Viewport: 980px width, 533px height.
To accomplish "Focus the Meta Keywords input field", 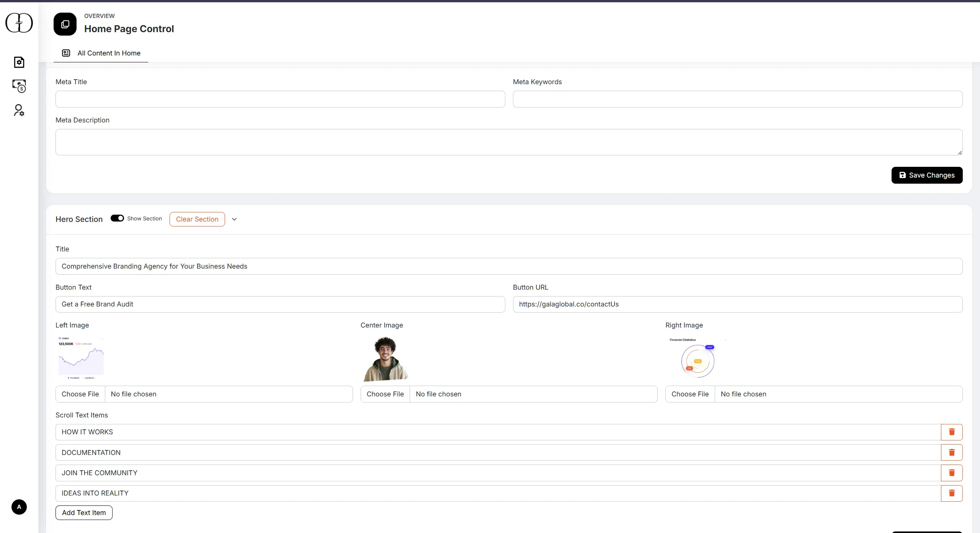I will coord(738,99).
